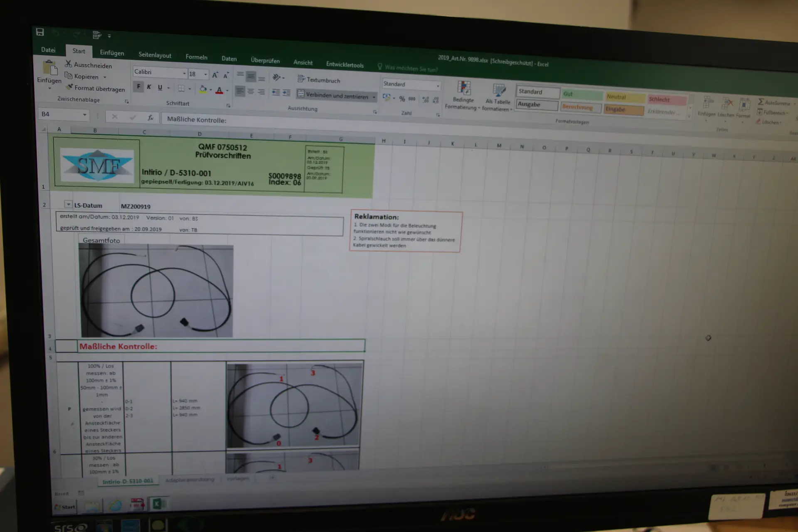The width and height of the screenshot is (798, 532).
Task: Open the Entwicklertools tab
Action: 345,64
